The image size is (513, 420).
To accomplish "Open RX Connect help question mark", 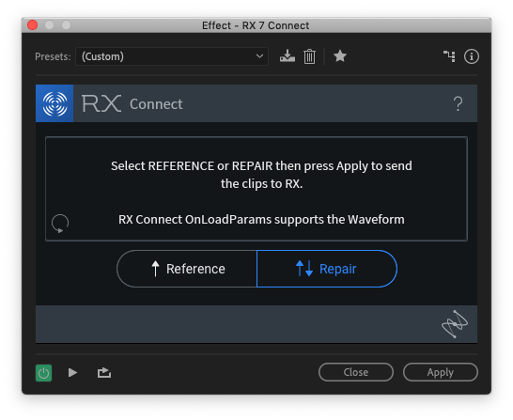I will [x=459, y=103].
